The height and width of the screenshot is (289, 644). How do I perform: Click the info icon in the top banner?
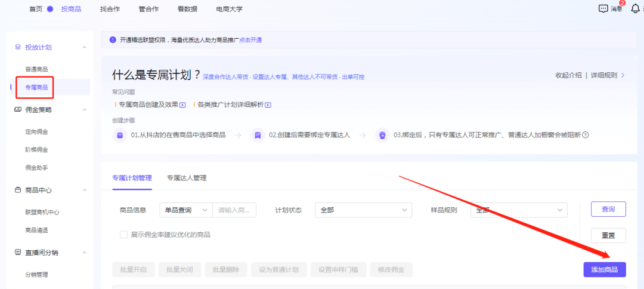pyautogui.click(x=113, y=40)
